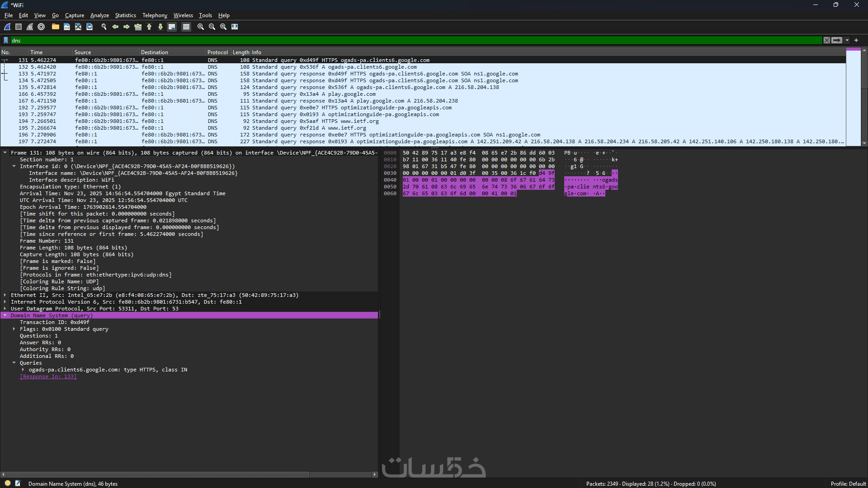Open the display filter history dropdown
Screen dimensions: 868x488
click(x=847, y=40)
